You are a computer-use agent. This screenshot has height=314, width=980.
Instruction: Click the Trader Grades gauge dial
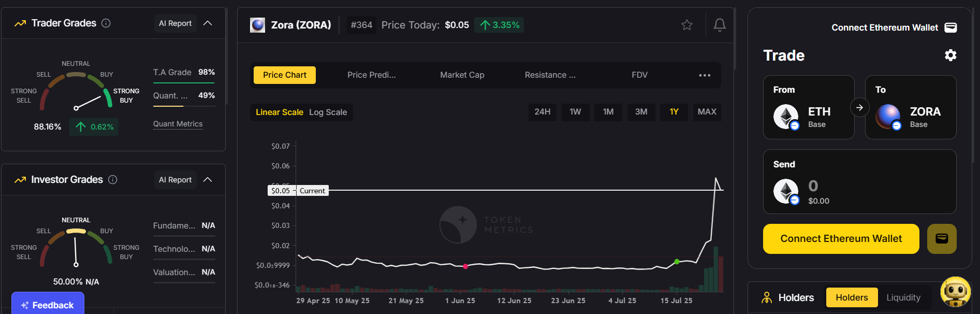coord(76,92)
